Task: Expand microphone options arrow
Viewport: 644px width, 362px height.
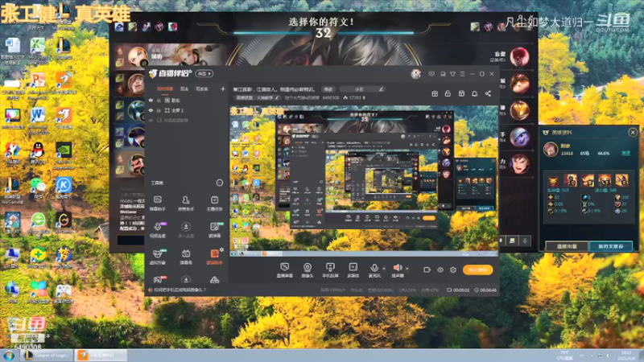Action: coord(384,269)
